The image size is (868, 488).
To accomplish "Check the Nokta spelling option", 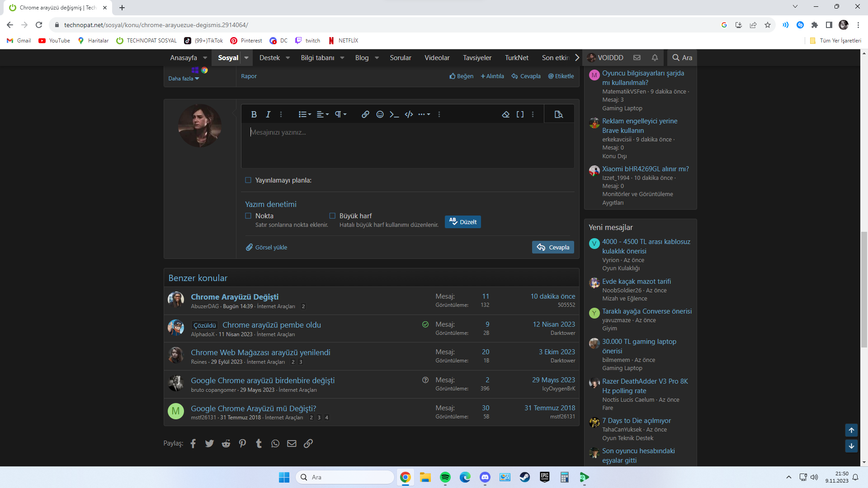I will [x=248, y=216].
